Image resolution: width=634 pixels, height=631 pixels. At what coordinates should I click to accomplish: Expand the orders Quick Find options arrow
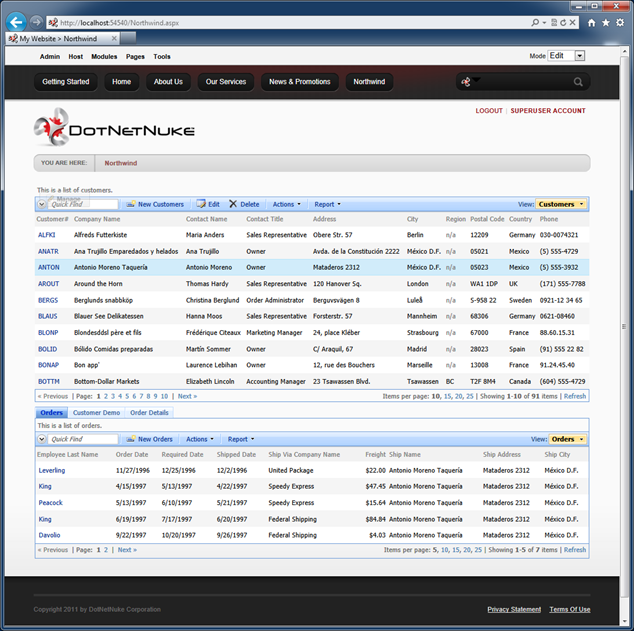tap(42, 439)
